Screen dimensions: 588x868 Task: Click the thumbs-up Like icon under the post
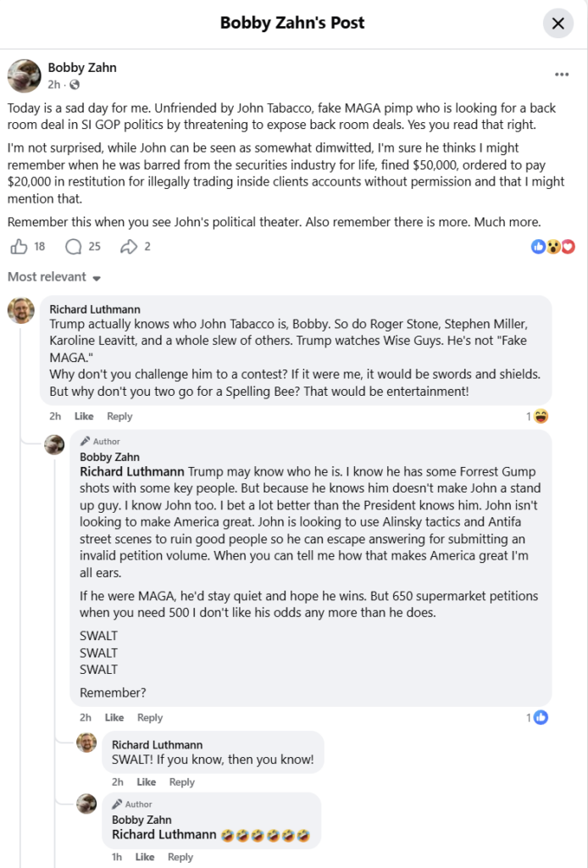click(20, 247)
